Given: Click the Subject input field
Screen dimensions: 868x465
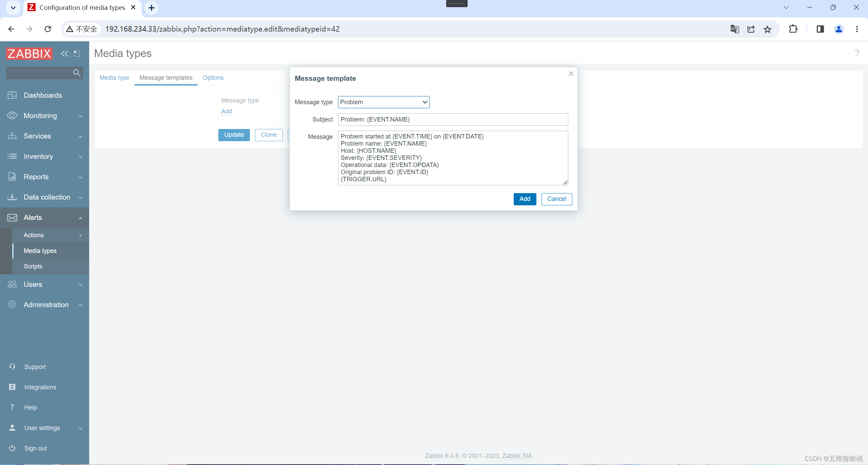Looking at the screenshot, I should [x=452, y=119].
